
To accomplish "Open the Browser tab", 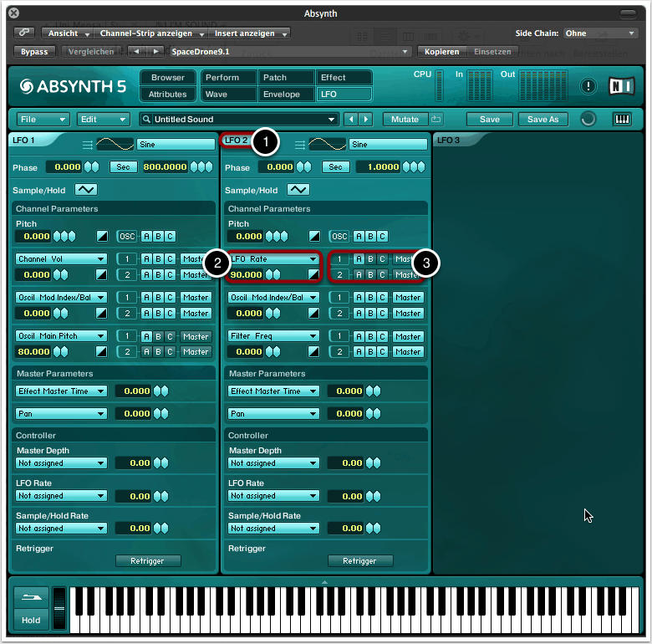I will pyautogui.click(x=168, y=78).
